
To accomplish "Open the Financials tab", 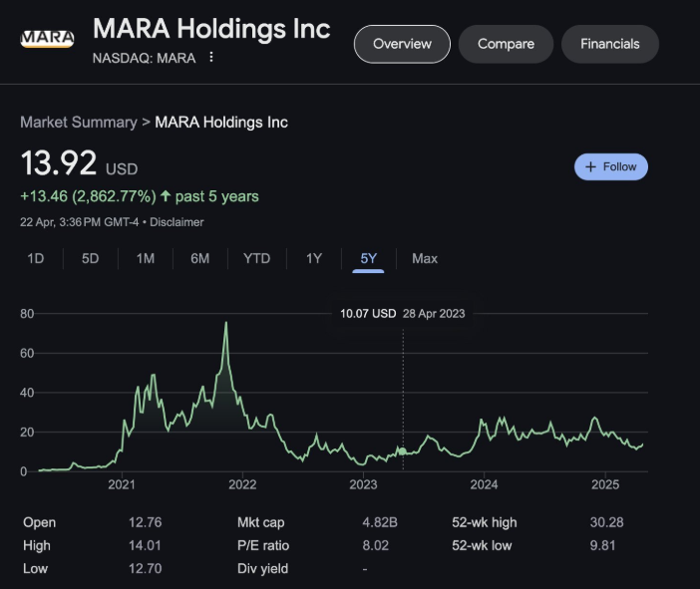I will [x=609, y=44].
